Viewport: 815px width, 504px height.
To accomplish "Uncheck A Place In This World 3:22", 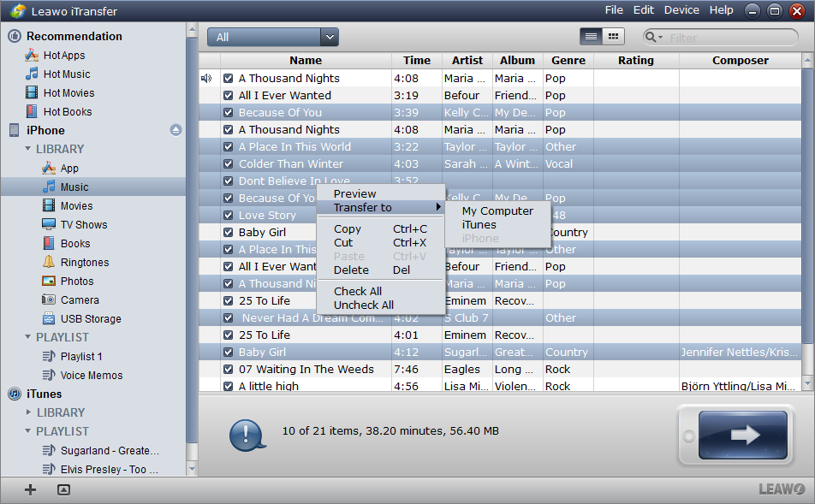I will (x=228, y=147).
